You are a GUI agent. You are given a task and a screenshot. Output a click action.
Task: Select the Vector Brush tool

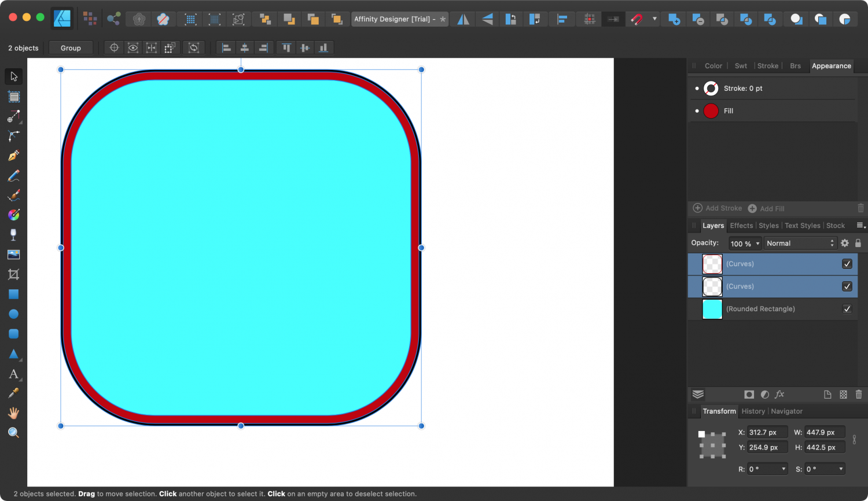13,195
